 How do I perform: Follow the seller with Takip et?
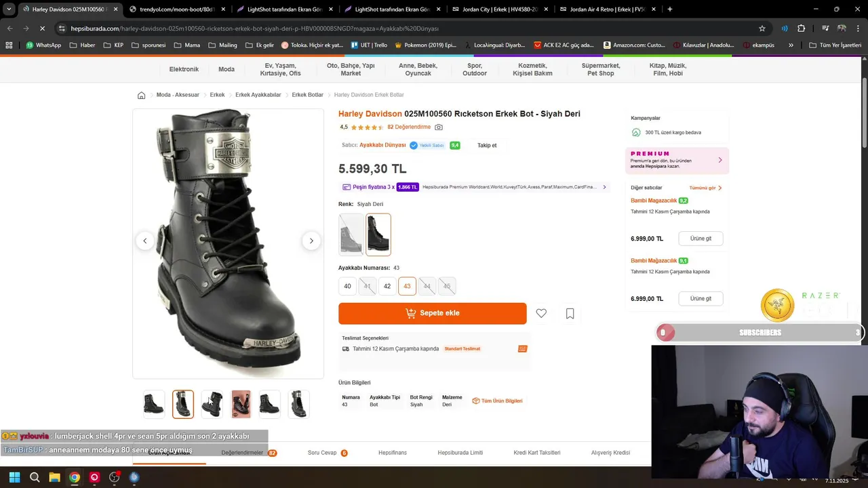(487, 146)
